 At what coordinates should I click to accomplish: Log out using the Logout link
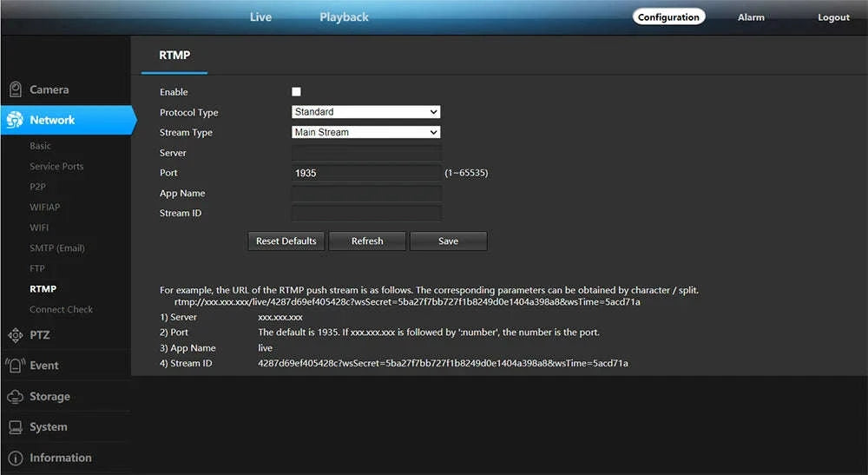tap(833, 17)
